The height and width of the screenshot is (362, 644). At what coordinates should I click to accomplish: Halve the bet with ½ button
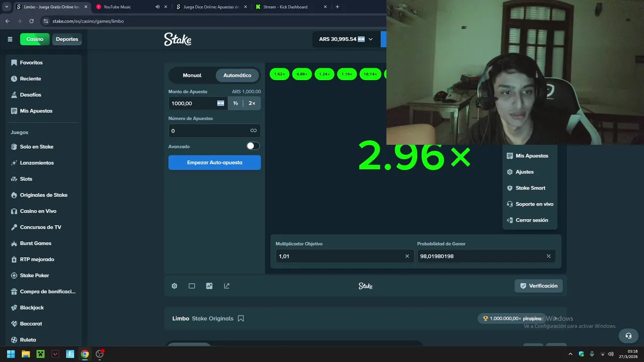(x=235, y=103)
